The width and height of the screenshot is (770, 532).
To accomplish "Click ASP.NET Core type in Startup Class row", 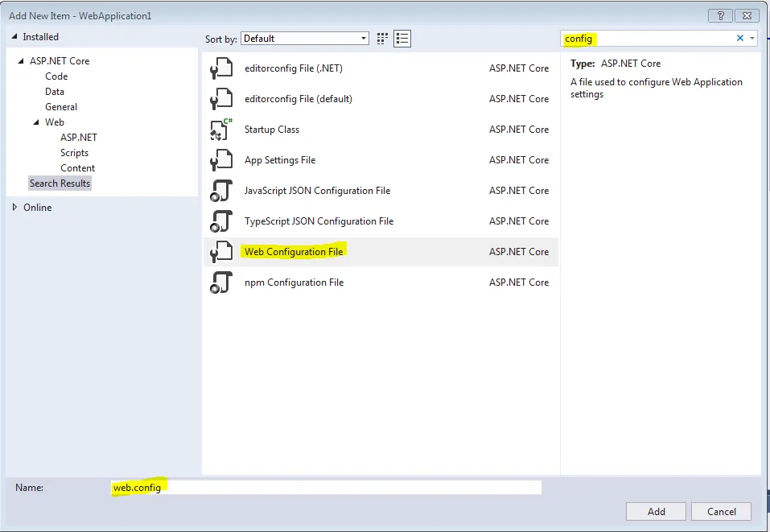I will [519, 130].
